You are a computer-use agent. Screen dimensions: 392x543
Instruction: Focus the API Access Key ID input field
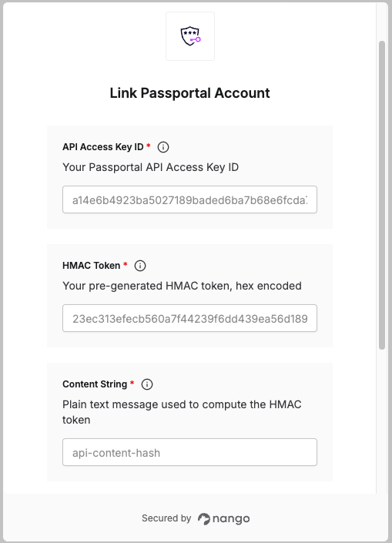(x=189, y=199)
